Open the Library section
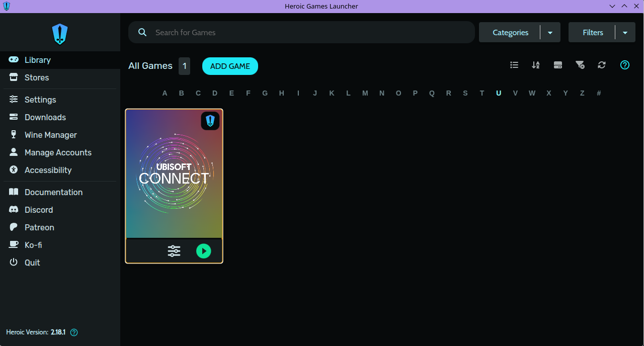Screen dimensions: 644x346 pos(60,60)
